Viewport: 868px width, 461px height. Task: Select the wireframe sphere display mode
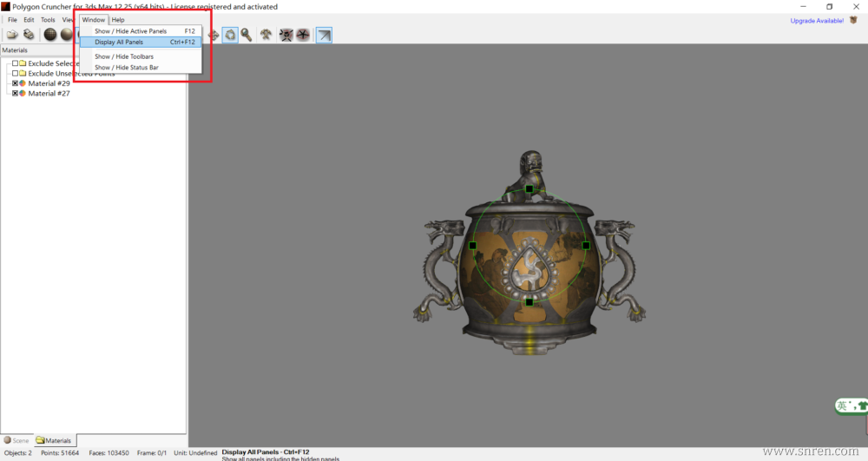[x=50, y=35]
